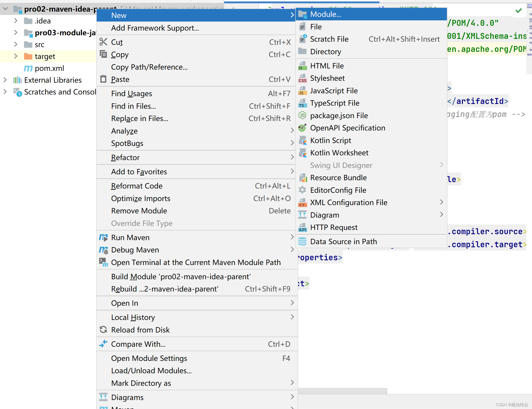Open the Diagram submenu arrow in New menu
Image resolution: width=532 pixels, height=409 pixels.
tap(442, 215)
